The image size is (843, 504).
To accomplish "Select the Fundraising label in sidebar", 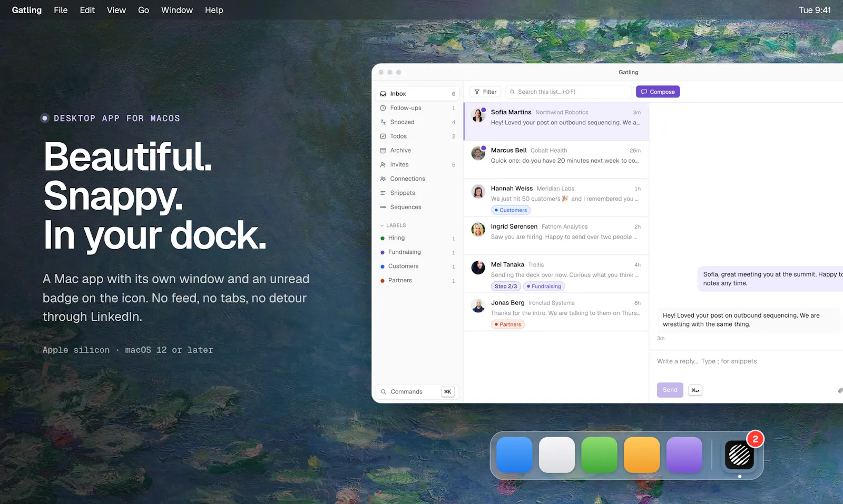I will [417, 252].
